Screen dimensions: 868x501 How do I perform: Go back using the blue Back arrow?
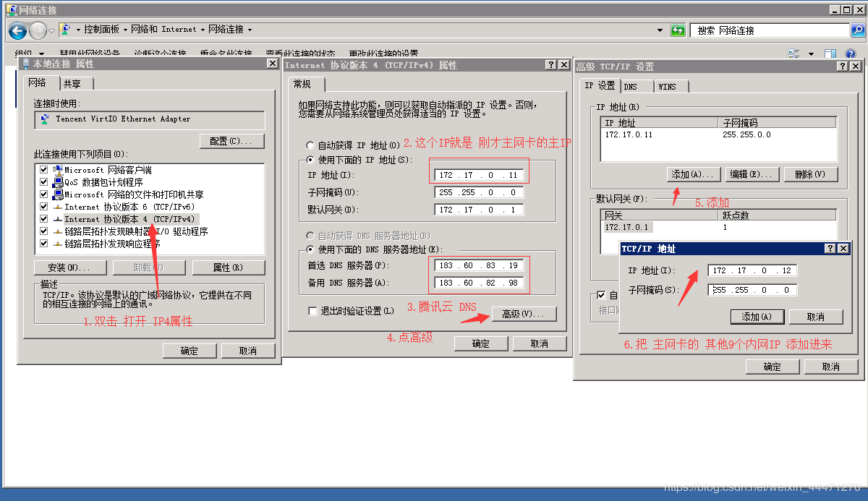(18, 30)
